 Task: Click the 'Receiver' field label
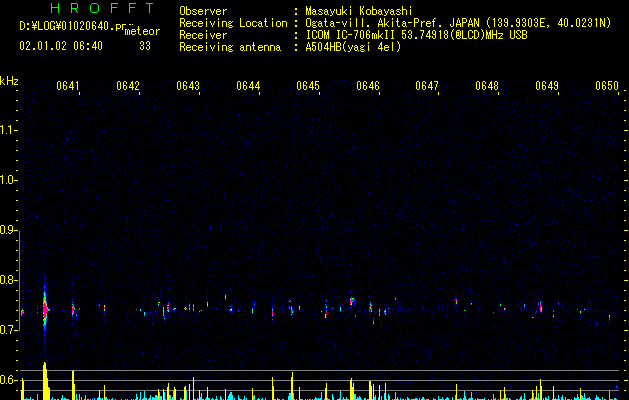tap(203, 35)
